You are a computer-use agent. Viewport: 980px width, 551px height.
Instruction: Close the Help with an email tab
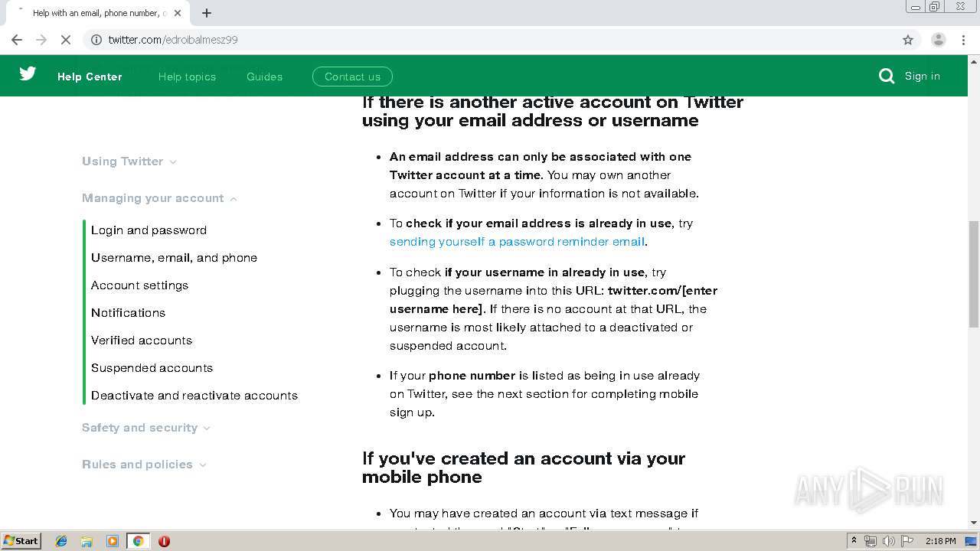click(x=178, y=13)
